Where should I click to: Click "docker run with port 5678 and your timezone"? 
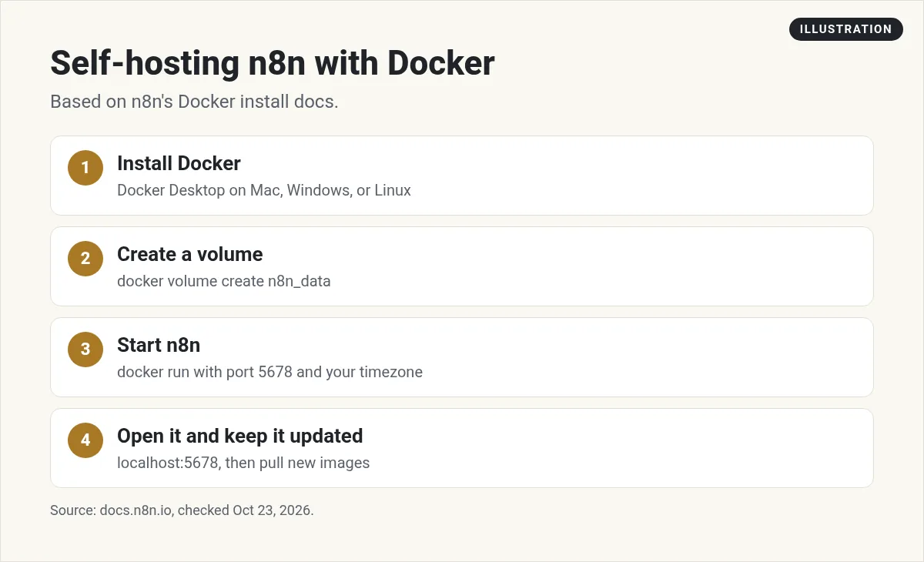269,372
